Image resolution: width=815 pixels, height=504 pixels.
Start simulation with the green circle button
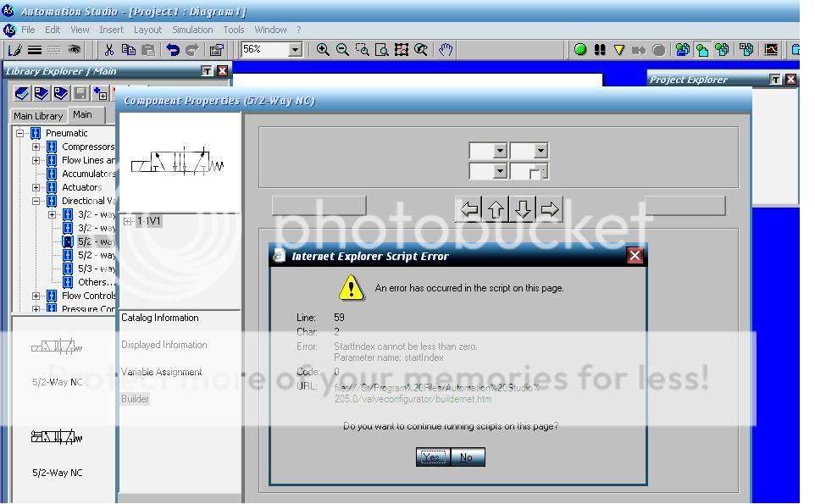tap(580, 50)
